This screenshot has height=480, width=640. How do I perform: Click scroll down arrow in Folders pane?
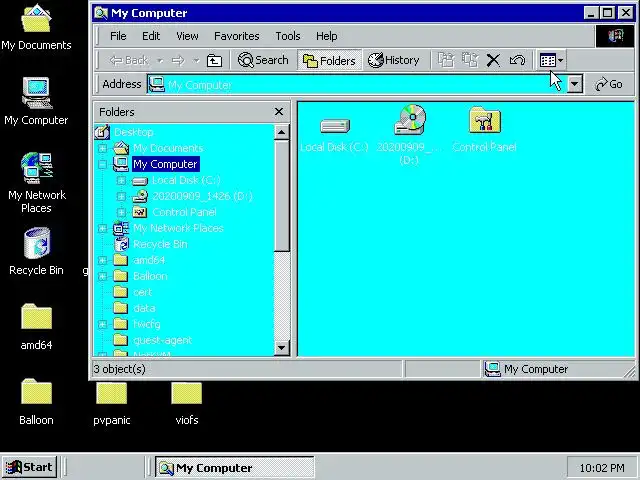pos(282,348)
